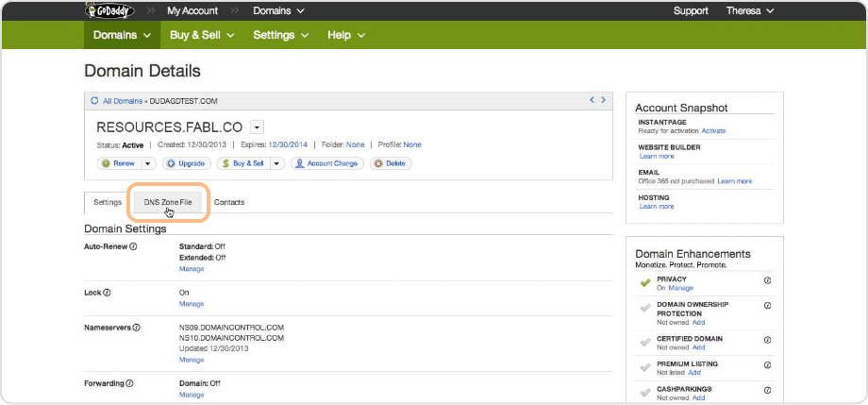Select the RESOURCES.FABL.CO domain heading

coord(170,127)
